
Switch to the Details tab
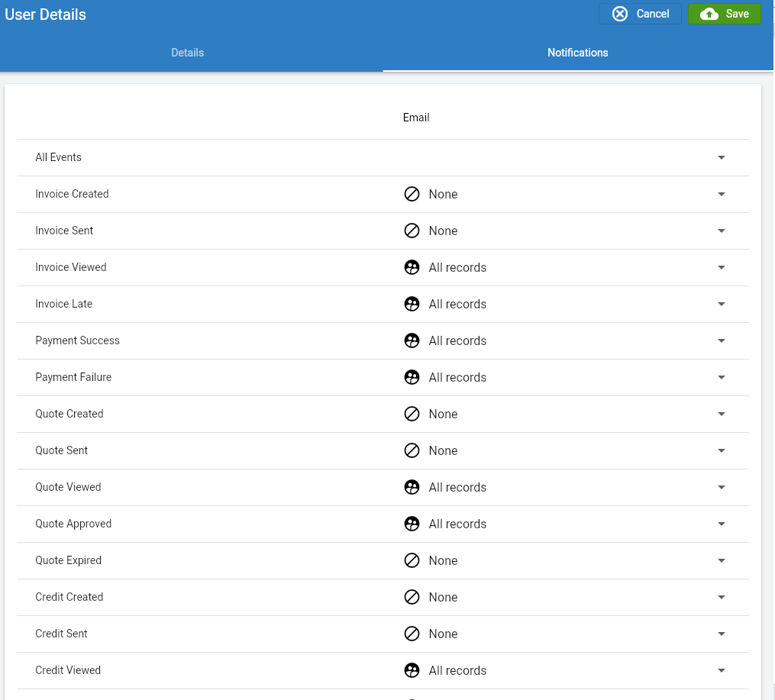coord(187,53)
